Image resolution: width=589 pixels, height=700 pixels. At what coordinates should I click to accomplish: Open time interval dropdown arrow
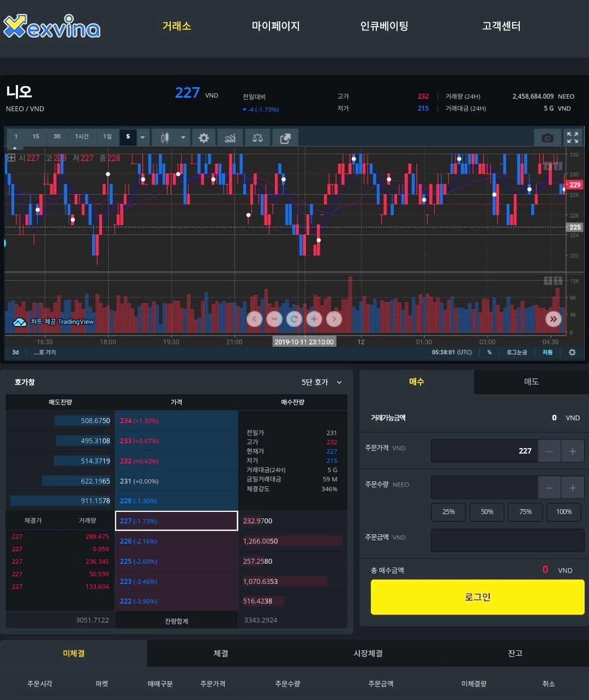tap(142, 137)
